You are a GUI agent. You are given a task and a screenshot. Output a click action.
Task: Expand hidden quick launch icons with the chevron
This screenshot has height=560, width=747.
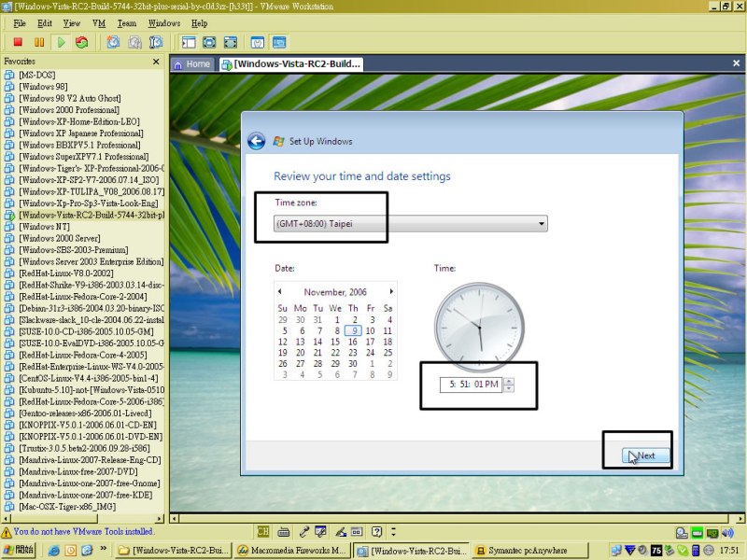point(103,549)
